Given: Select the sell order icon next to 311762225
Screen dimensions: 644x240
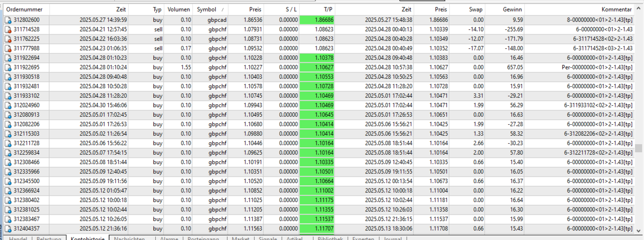Looking at the screenshot, I should [x=8, y=39].
